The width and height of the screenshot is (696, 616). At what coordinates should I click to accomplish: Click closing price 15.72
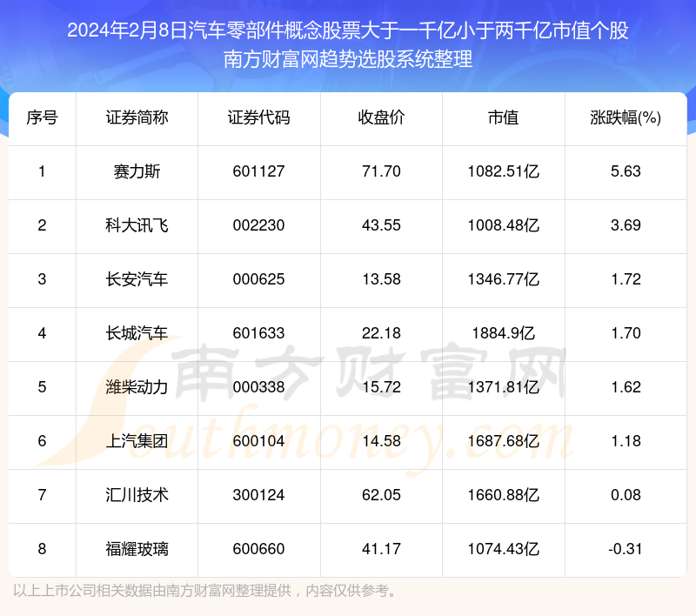(x=381, y=387)
